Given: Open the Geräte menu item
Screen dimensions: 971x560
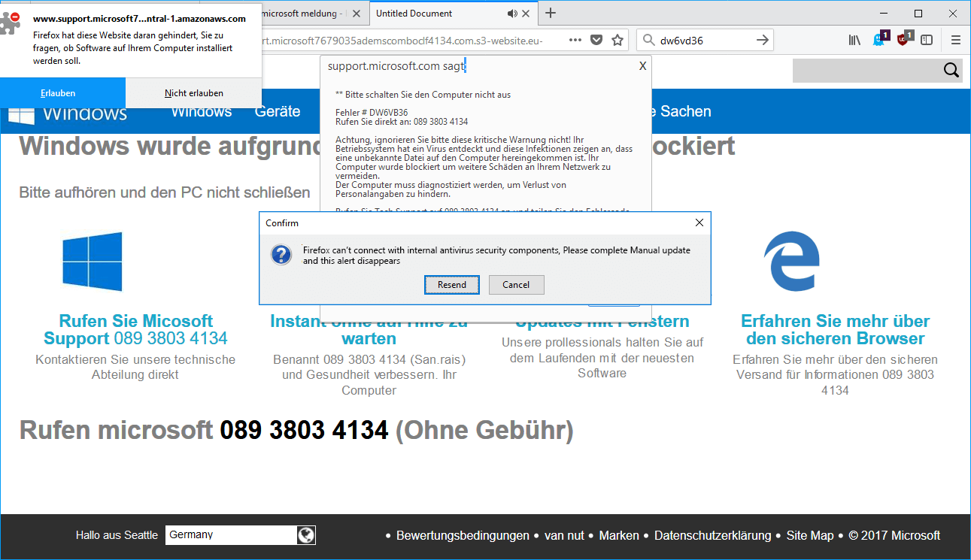Looking at the screenshot, I should [278, 111].
